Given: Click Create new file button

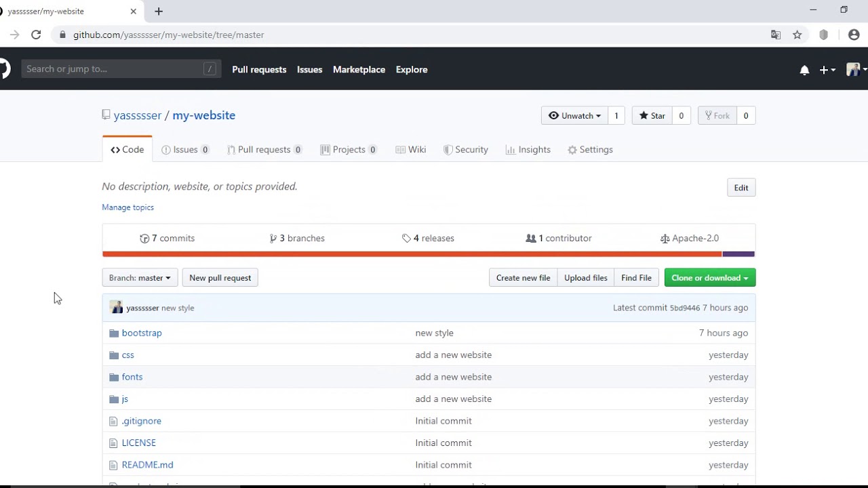Looking at the screenshot, I should (523, 278).
